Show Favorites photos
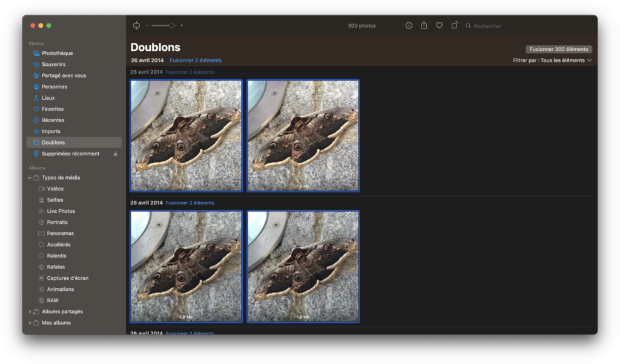 pyautogui.click(x=74, y=109)
